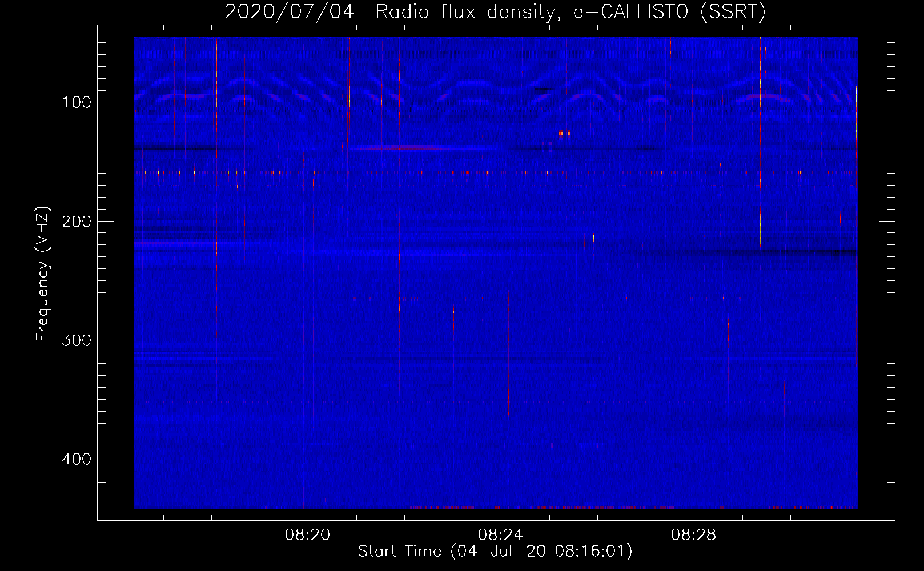Click the 200 frequency tick label

pyautogui.click(x=77, y=221)
